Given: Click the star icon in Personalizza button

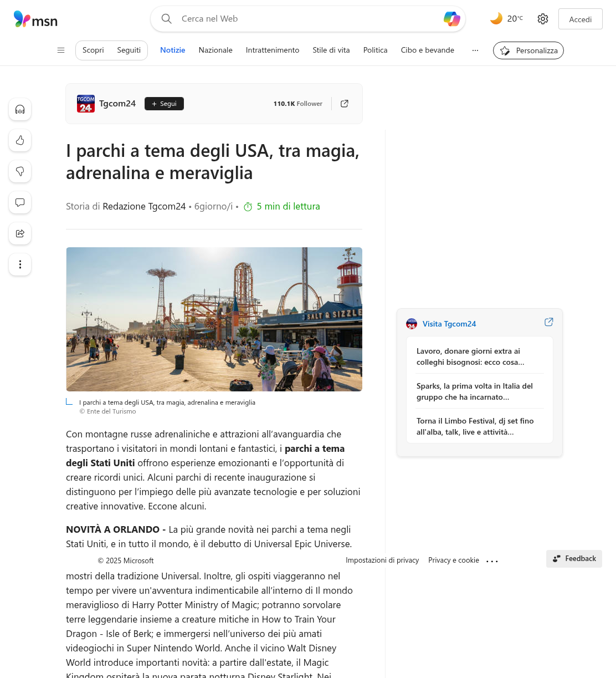Looking at the screenshot, I should pos(505,50).
